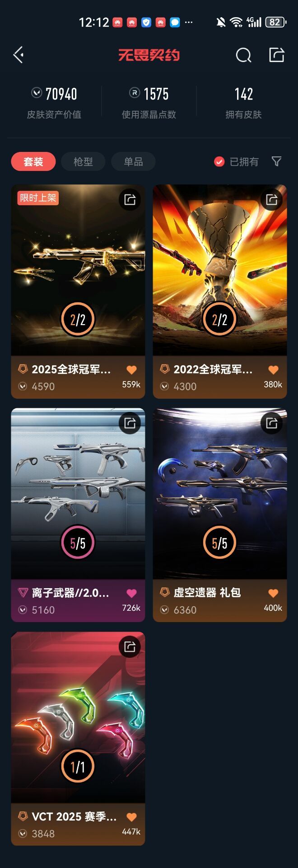
Task: Switch to the 单品 tab
Action: pyautogui.click(x=133, y=161)
